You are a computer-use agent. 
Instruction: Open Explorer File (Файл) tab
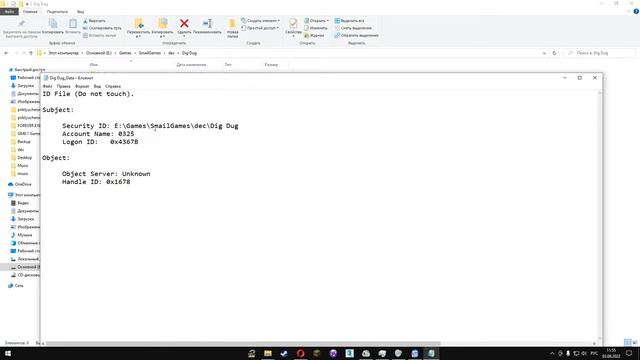(x=9, y=12)
